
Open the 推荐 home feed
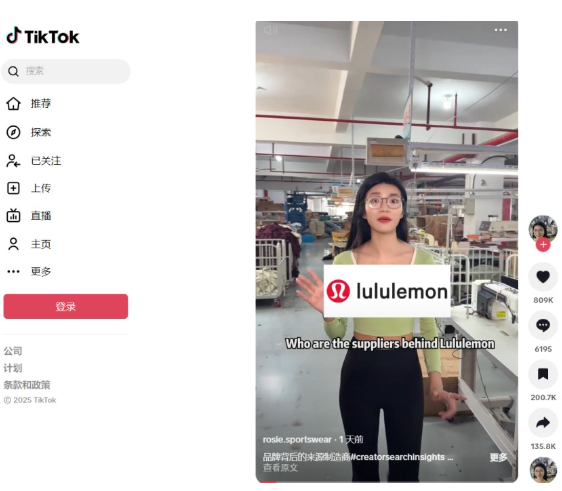29,104
